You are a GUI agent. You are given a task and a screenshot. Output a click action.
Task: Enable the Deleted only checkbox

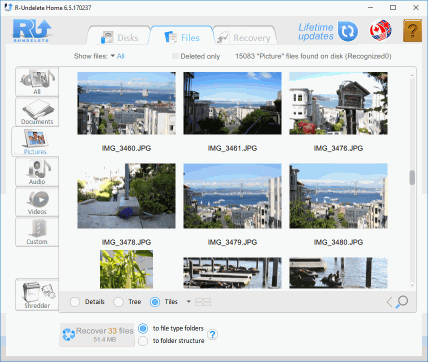[x=175, y=56]
